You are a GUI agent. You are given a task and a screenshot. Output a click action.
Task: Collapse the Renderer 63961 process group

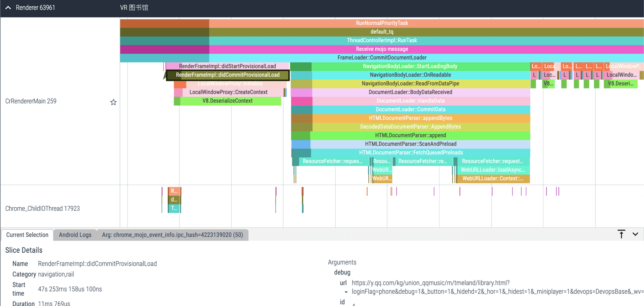click(x=8, y=8)
